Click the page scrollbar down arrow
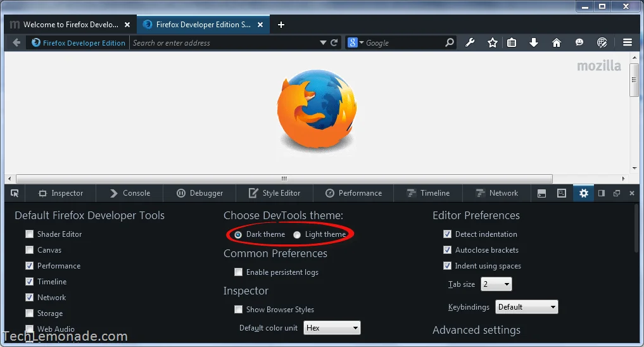The width and height of the screenshot is (644, 347). tap(635, 168)
